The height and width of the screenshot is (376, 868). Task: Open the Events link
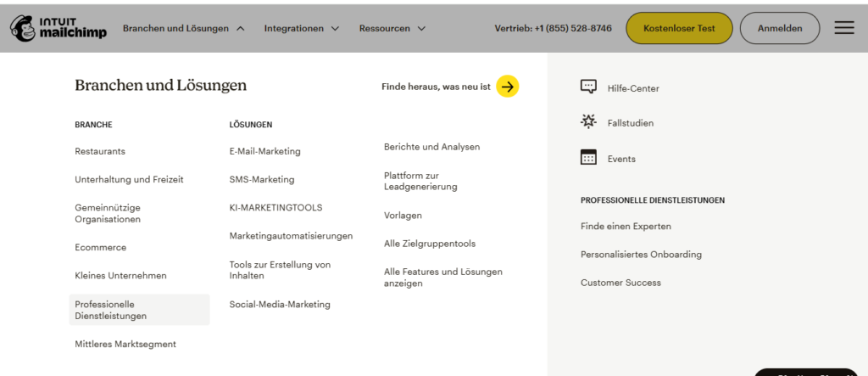pos(621,160)
